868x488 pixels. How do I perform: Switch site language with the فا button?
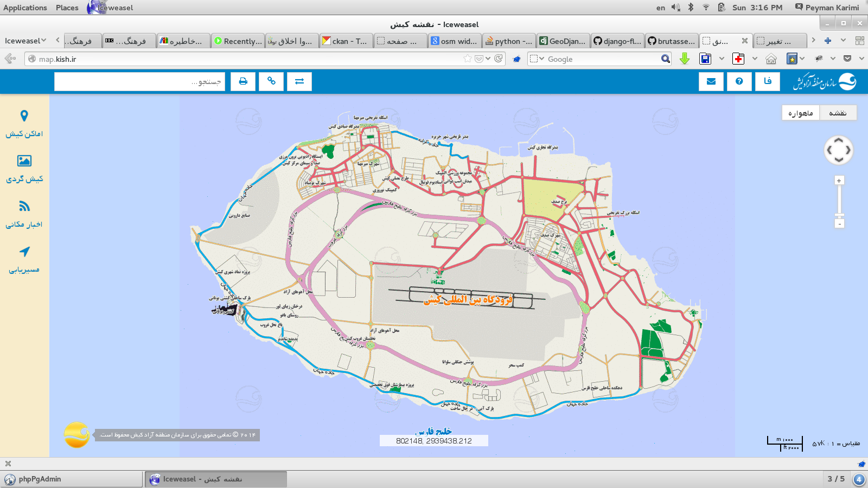(767, 81)
